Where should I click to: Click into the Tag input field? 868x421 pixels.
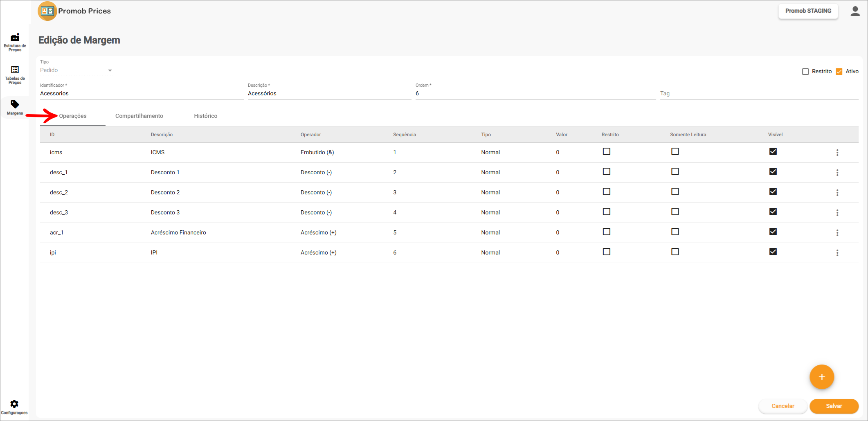[x=759, y=94]
